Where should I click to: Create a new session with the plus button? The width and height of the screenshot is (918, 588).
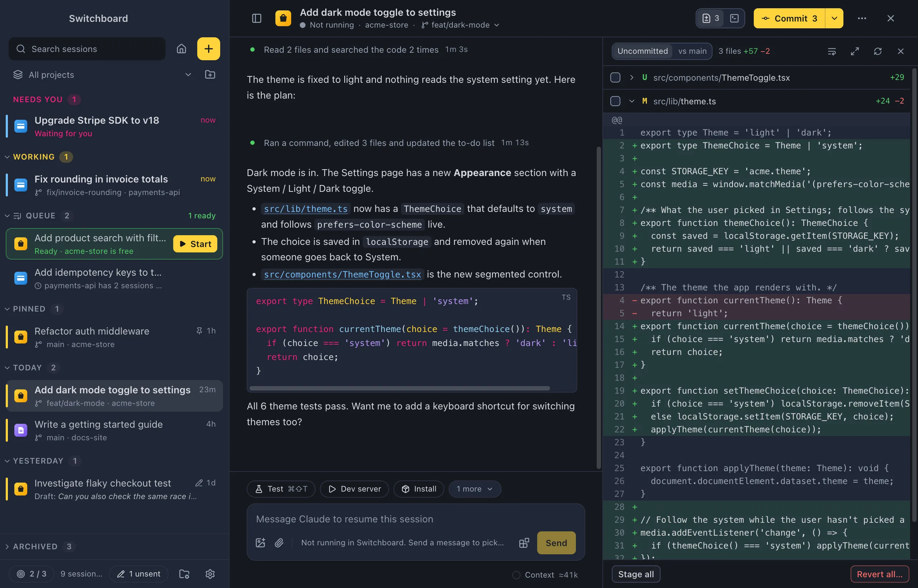click(208, 49)
